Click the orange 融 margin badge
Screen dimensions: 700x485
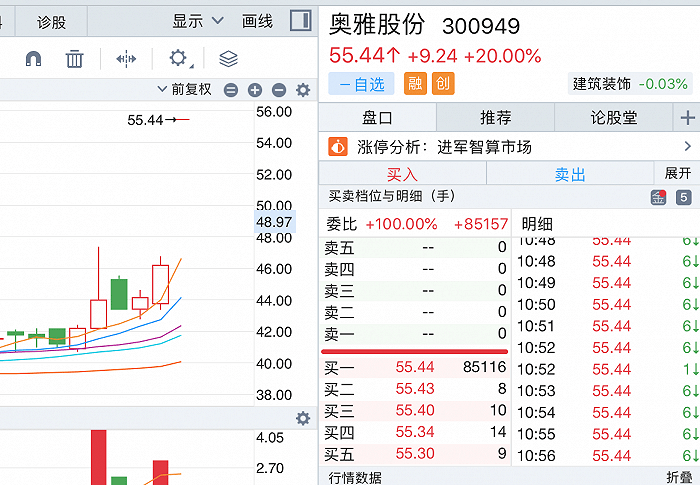coord(415,84)
